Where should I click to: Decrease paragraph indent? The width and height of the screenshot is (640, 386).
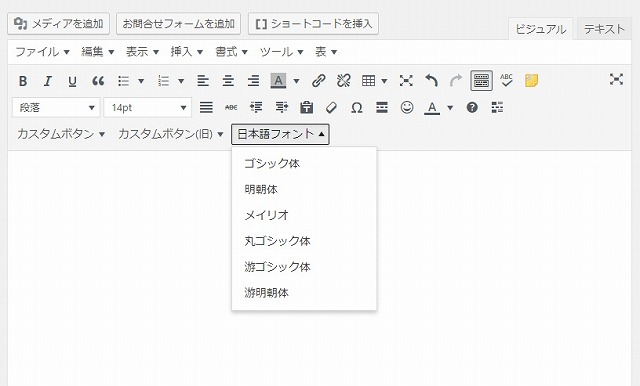[x=256, y=108]
